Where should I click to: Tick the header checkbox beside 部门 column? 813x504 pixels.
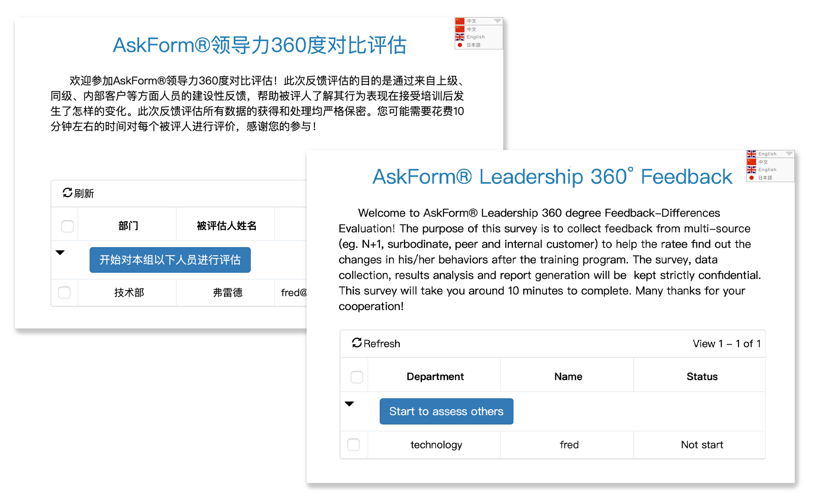[x=68, y=226]
